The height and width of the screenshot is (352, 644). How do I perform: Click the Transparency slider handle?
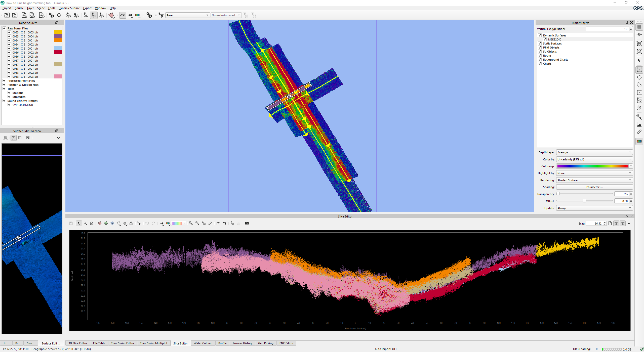(558, 194)
